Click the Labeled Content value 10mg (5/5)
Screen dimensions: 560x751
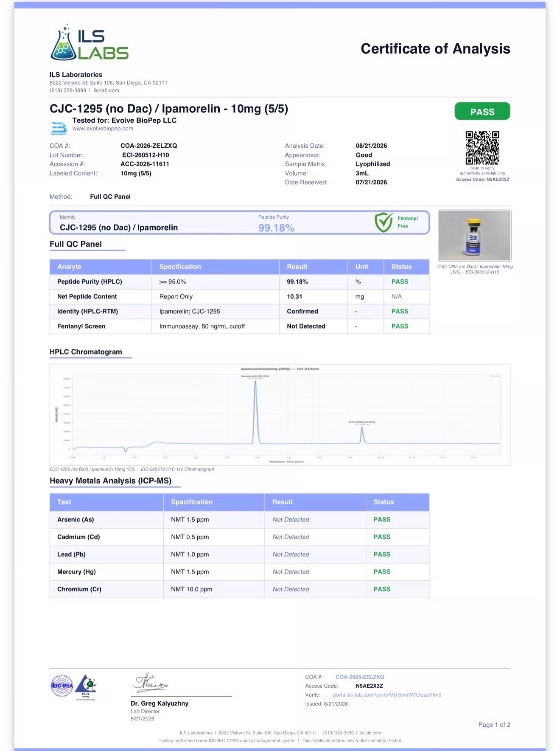pyautogui.click(x=136, y=173)
